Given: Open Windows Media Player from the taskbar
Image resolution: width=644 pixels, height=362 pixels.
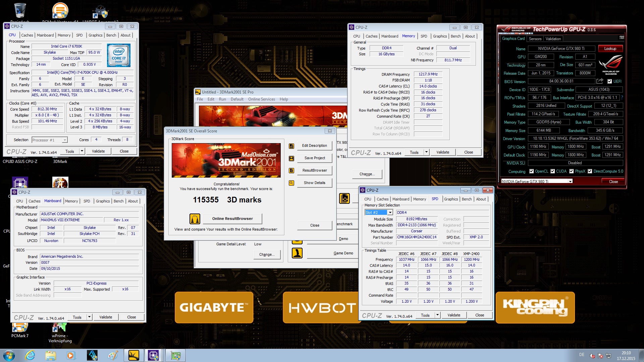Looking at the screenshot, I should click(x=71, y=355).
